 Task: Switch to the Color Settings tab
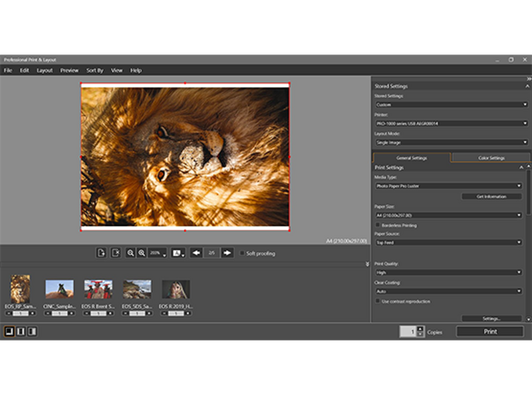pyautogui.click(x=491, y=158)
